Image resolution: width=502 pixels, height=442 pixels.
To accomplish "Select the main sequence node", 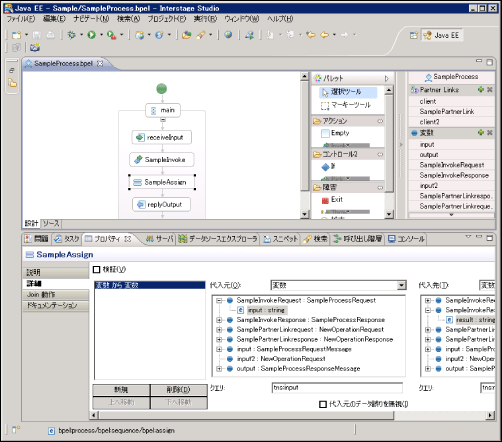I will (163, 110).
